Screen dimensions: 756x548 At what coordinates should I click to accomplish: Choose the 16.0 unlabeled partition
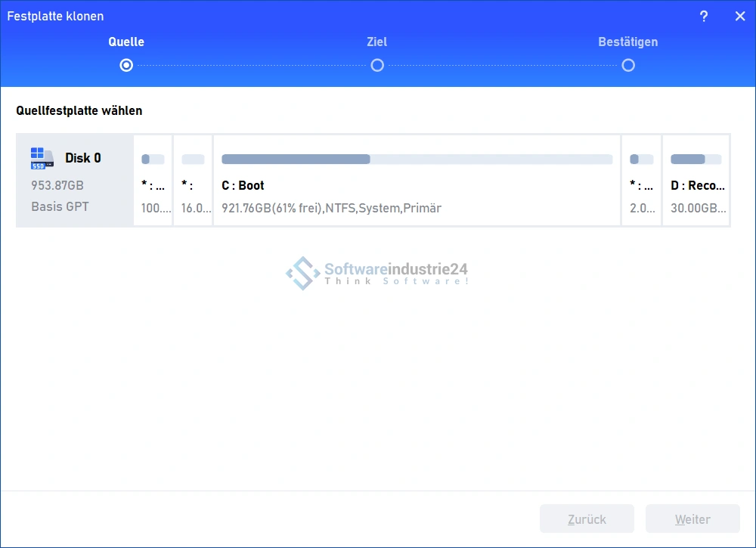pos(194,185)
